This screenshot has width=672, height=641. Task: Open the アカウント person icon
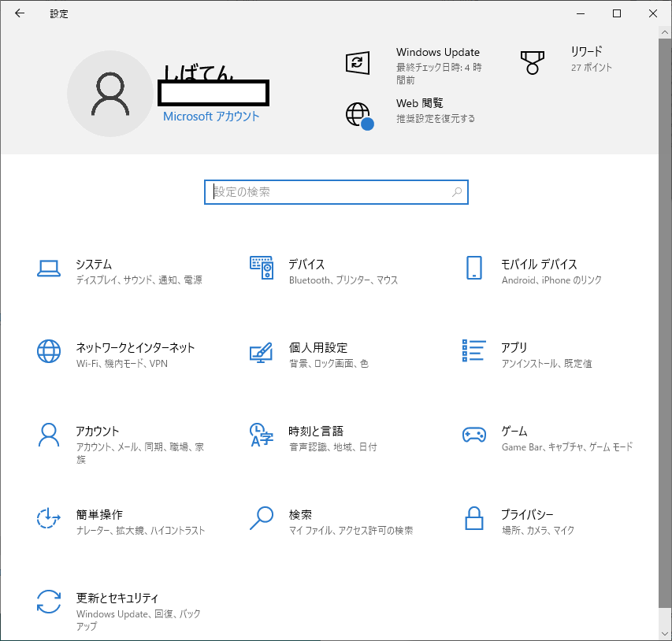pyautogui.click(x=49, y=435)
